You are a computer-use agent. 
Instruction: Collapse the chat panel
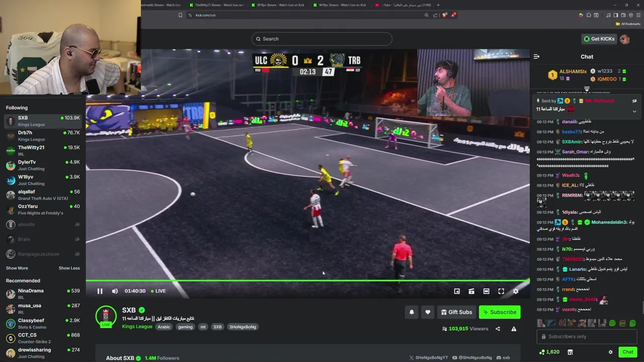point(536,57)
